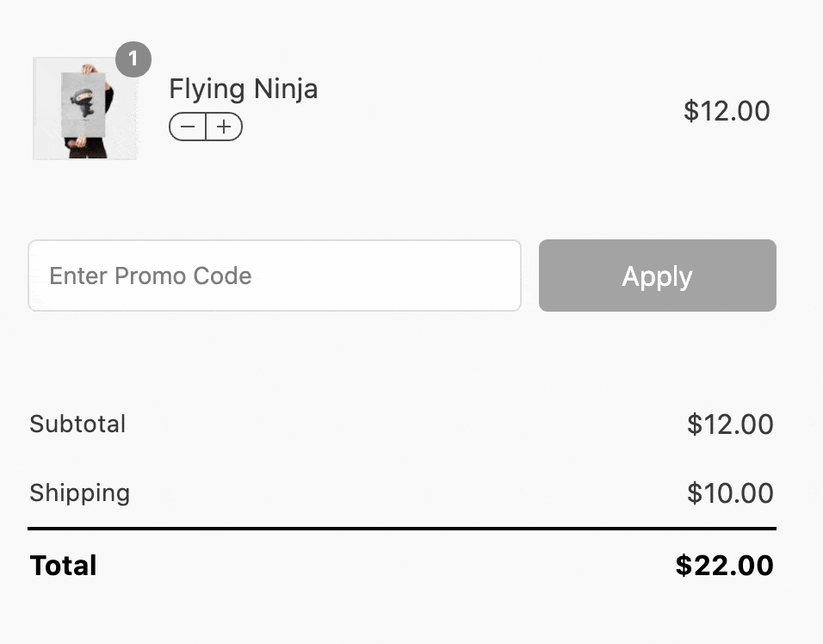The height and width of the screenshot is (644, 823).
Task: Click the placeholder text Enter Promo Code
Action: coord(151,276)
